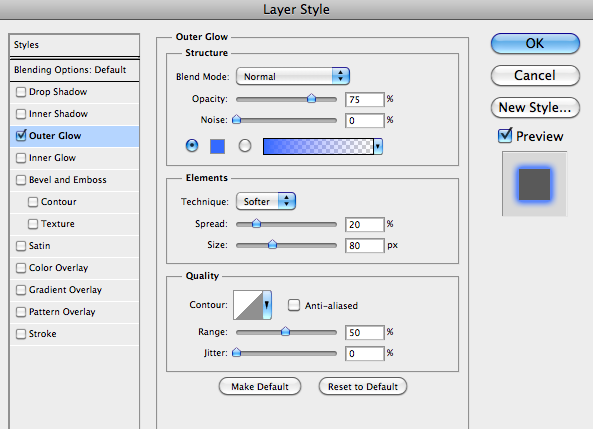Click the glow preview thumbnail

(534, 184)
